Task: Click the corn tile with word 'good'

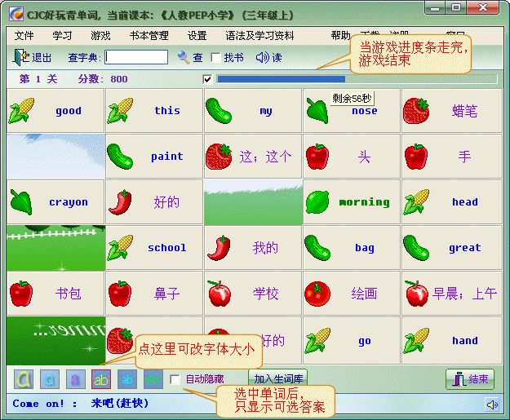Action: click(55, 111)
